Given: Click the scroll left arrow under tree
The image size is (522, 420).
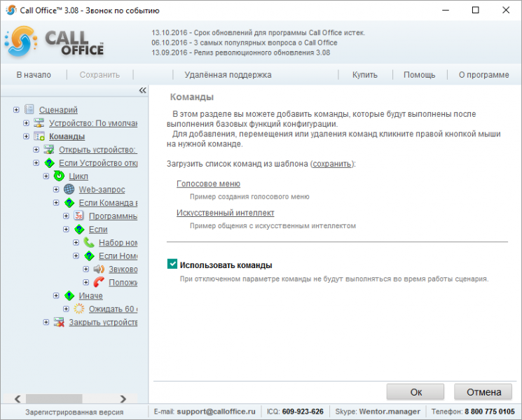Looking at the screenshot, I should (18, 398).
